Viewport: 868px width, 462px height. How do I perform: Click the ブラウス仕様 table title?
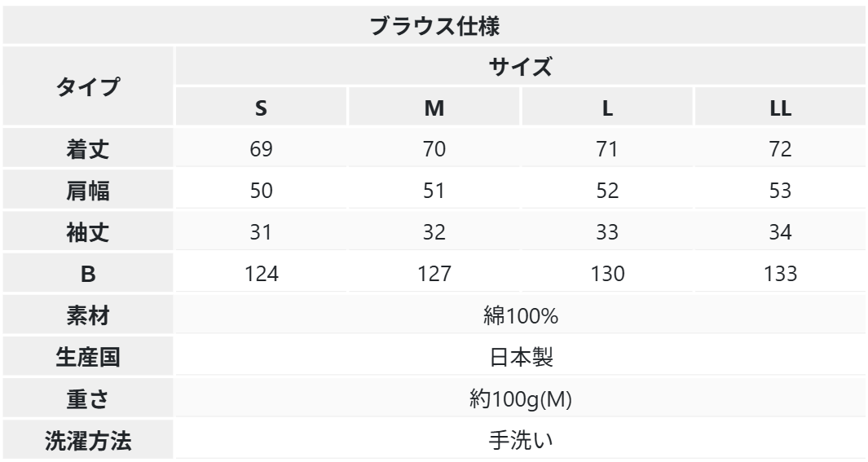434,25
